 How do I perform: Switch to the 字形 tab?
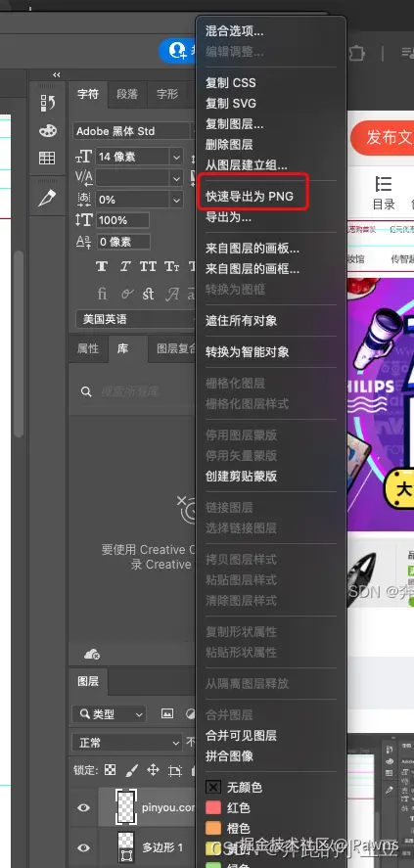(167, 94)
